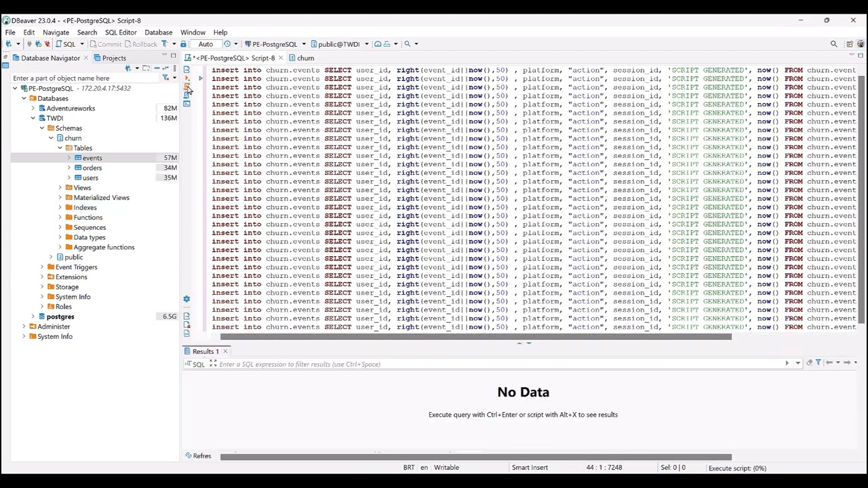Screen dimensions: 868x488
Task: Click the Smart Insert status bar entry
Action: (x=530, y=468)
